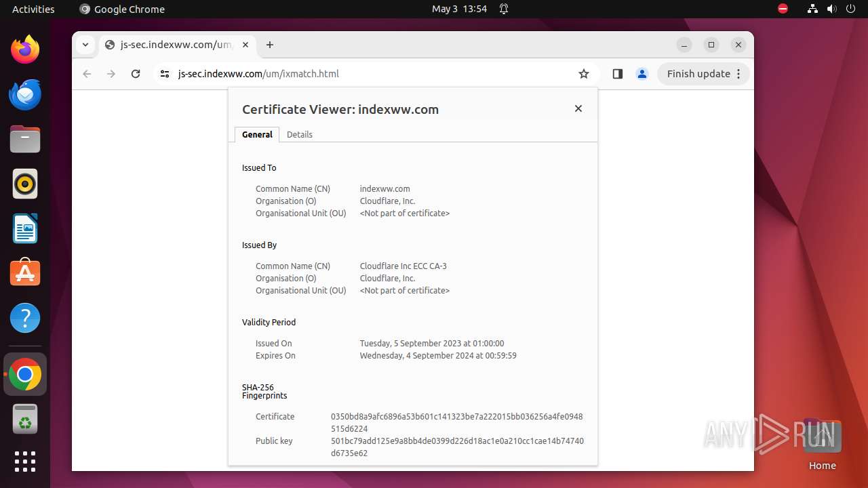The height and width of the screenshot is (488, 868).
Task: Click the Google Chrome dock icon
Action: point(25,374)
